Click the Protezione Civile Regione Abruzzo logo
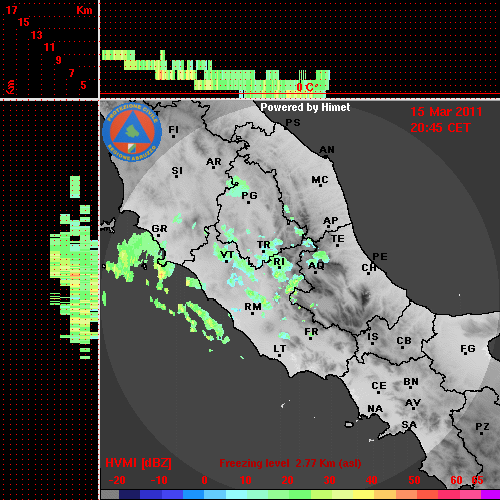 coord(132,132)
